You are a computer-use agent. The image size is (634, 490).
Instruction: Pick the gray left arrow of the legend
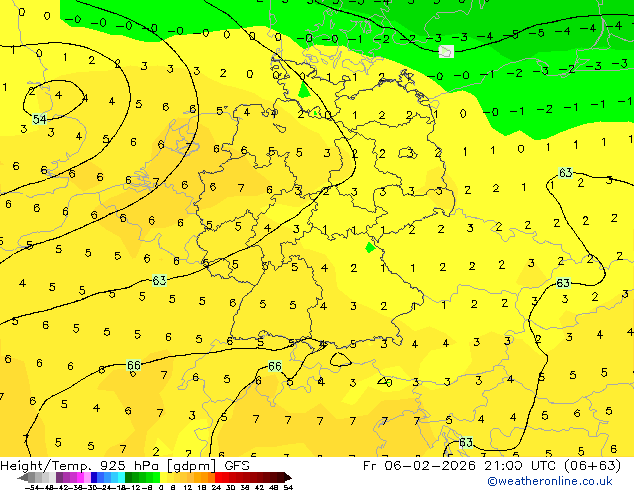pyautogui.click(x=23, y=478)
